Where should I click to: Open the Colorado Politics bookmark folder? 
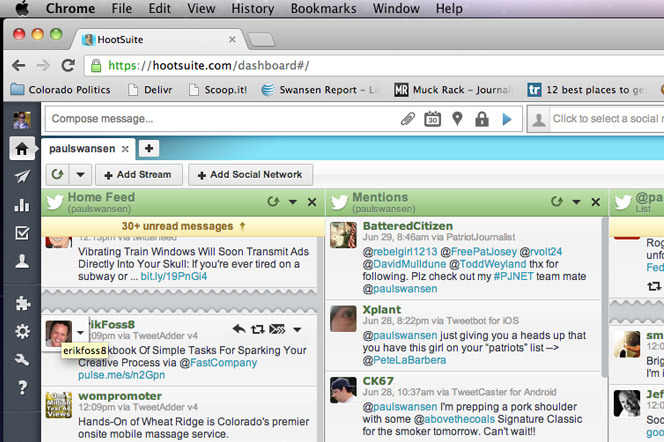(x=60, y=90)
